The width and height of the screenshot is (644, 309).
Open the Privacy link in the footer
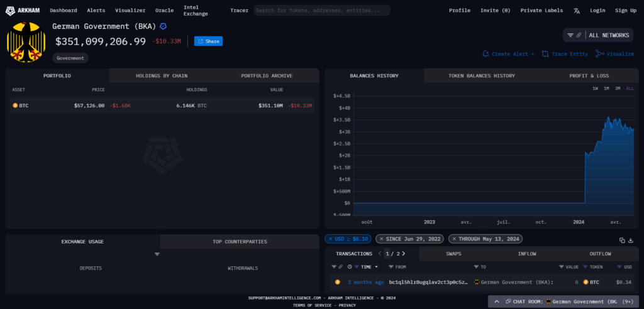[347, 305]
